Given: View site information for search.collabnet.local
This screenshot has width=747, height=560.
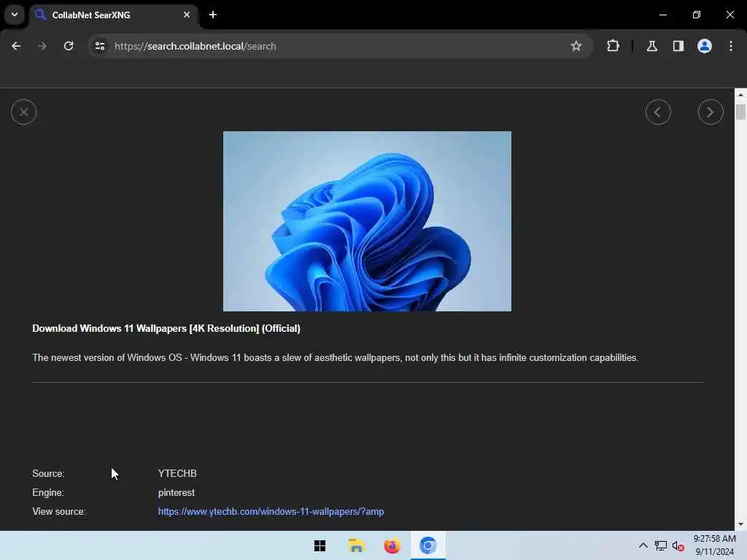Looking at the screenshot, I should coord(99,46).
